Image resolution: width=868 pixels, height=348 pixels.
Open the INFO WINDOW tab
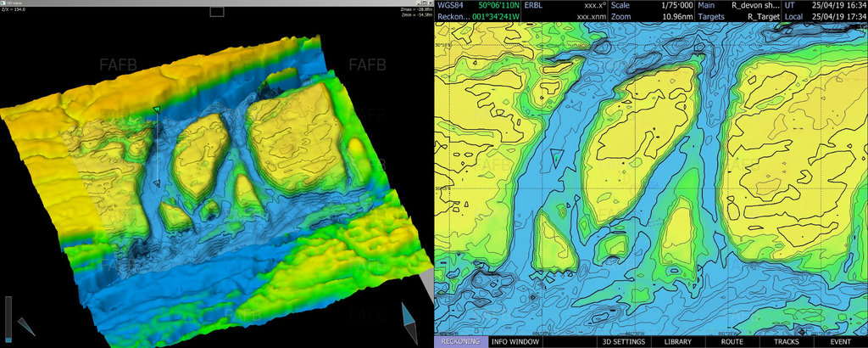coord(515,341)
